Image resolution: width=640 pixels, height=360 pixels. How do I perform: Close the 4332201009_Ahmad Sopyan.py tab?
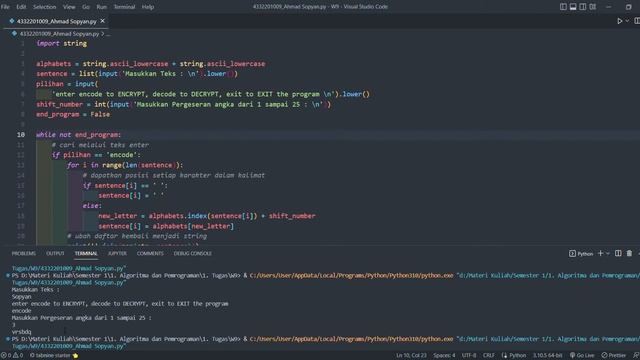coord(102,21)
